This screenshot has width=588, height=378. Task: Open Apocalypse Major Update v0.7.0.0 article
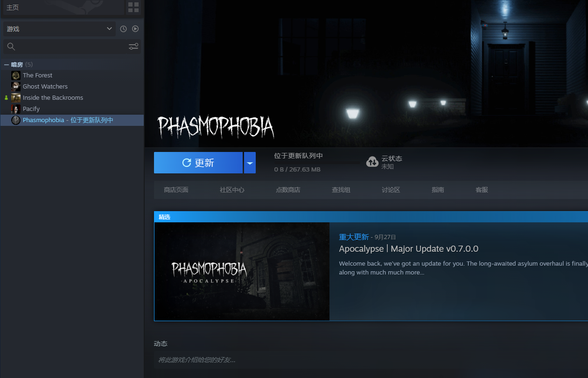point(408,249)
